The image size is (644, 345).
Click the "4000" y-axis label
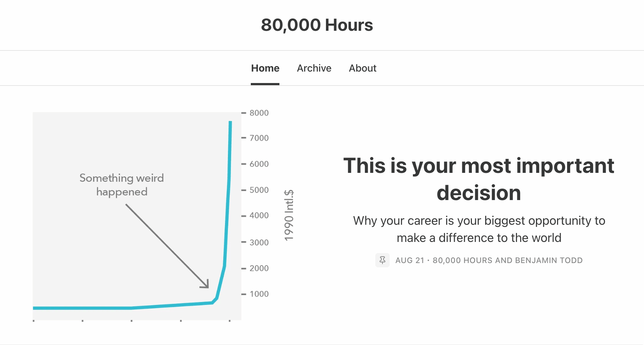click(259, 215)
